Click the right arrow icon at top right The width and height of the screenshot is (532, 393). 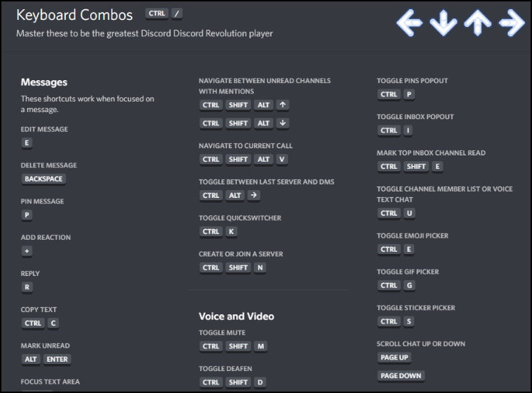coord(511,23)
